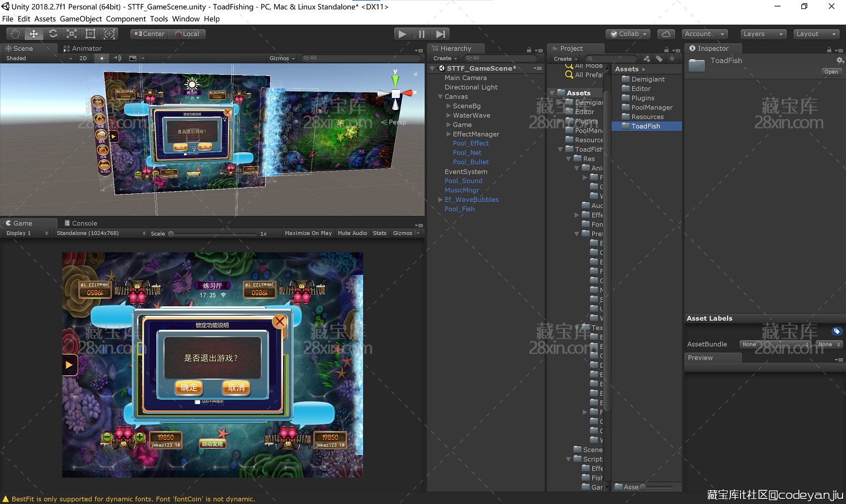Click Search by Label tag icon
The image size is (846, 504).
click(659, 59)
